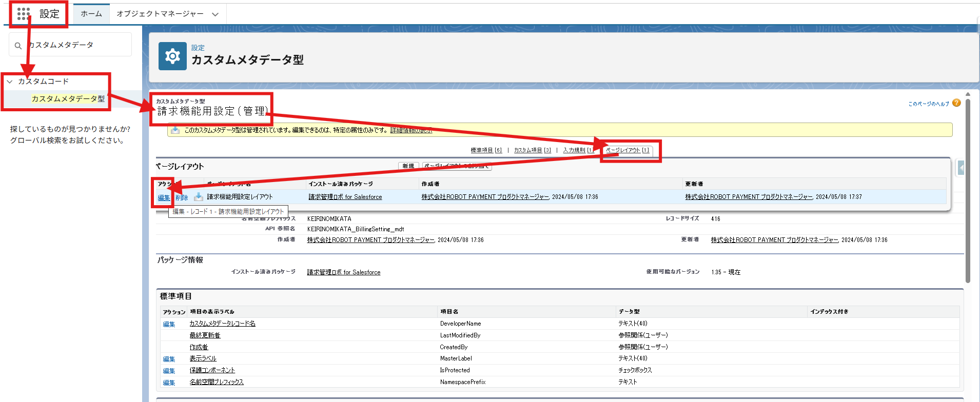Click 削除 link for the page layout
This screenshot has height=402, width=980.
click(x=182, y=197)
